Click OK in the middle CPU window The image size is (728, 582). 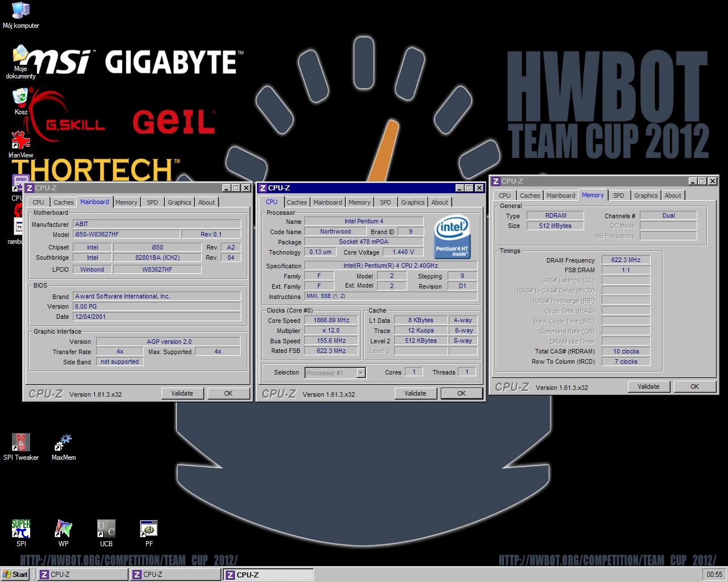[x=461, y=393]
